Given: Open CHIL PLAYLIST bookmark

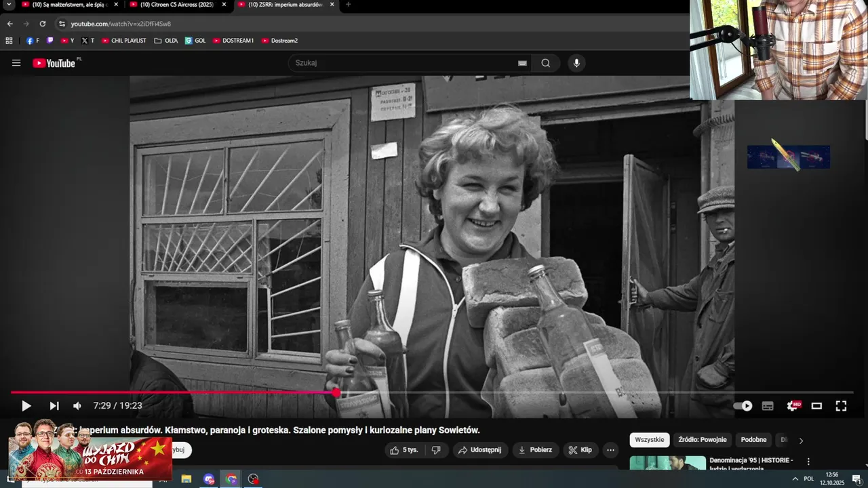Looking at the screenshot, I should point(123,41).
